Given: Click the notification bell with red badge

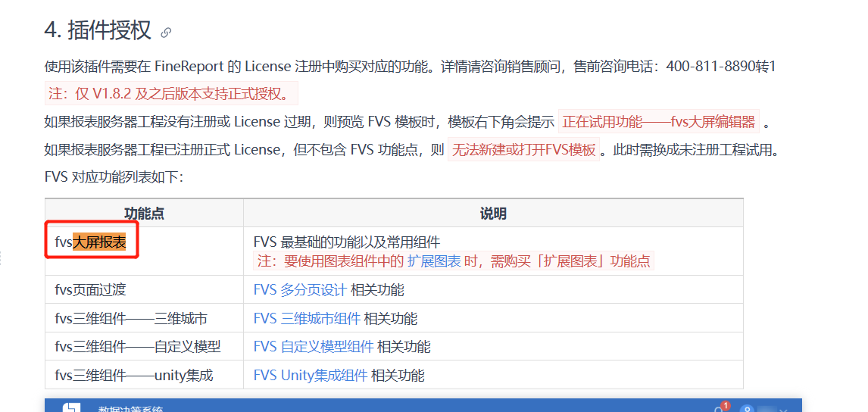Looking at the screenshot, I should [x=721, y=408].
